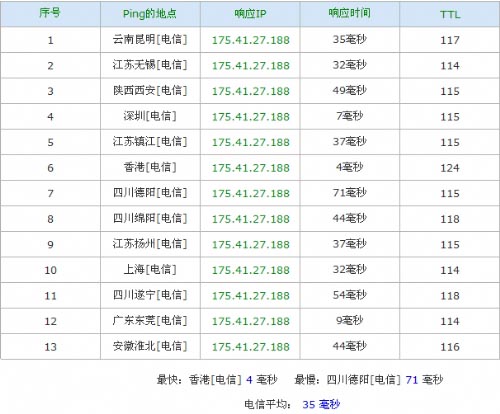Select the 广东东莞[电信] location cell
The width and height of the screenshot is (500, 414).
(x=150, y=321)
